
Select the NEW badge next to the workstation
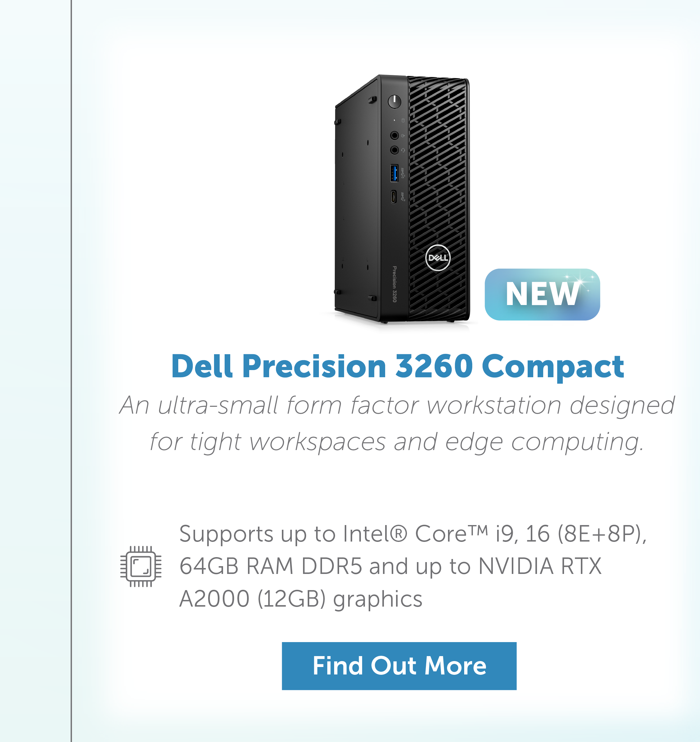542,294
